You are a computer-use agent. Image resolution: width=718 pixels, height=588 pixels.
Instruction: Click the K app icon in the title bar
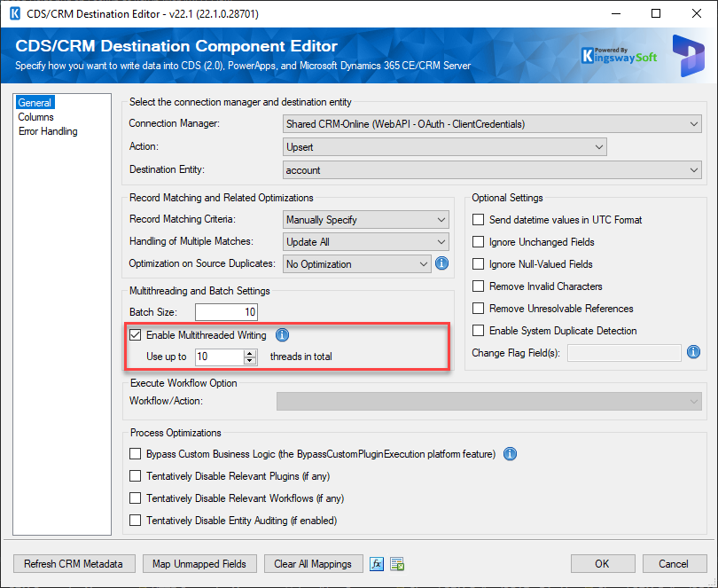pyautogui.click(x=15, y=14)
